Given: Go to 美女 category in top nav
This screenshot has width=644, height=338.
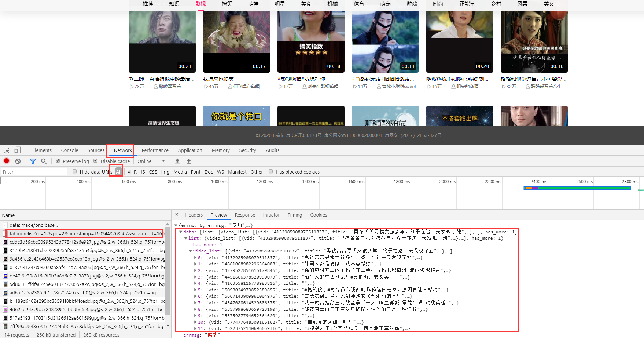Looking at the screenshot, I should tap(549, 4).
